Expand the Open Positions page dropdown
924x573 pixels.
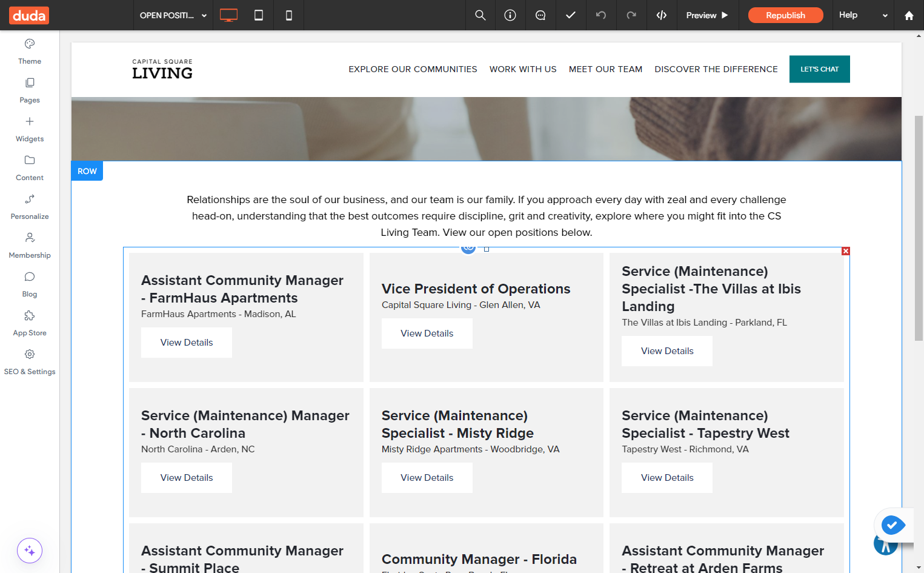(x=173, y=15)
